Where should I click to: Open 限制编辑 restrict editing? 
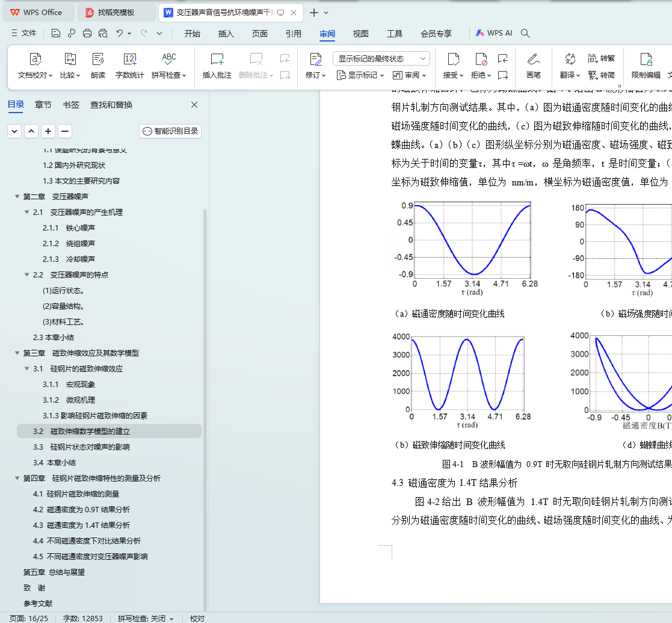[x=646, y=66]
